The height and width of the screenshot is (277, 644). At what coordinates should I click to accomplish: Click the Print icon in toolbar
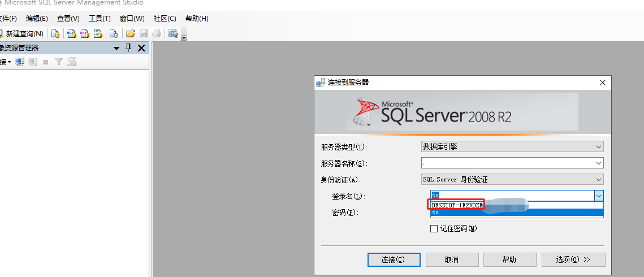(x=156, y=34)
